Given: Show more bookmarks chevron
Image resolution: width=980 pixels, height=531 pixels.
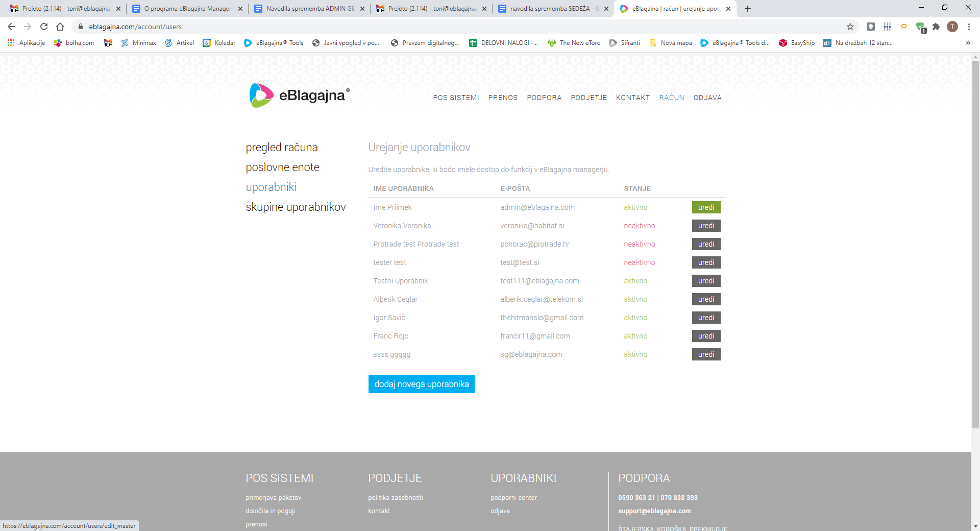Looking at the screenshot, I should point(968,43).
